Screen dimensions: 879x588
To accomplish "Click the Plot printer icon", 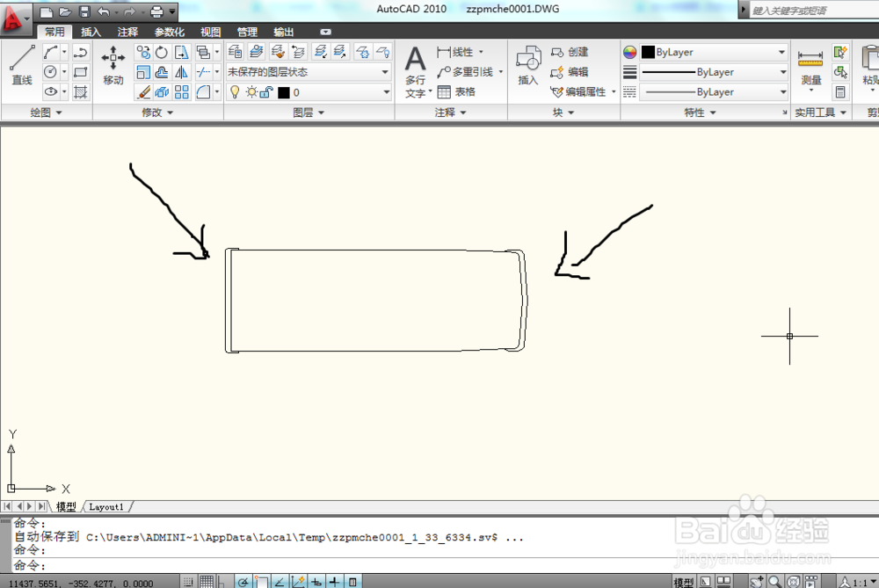I will [157, 11].
